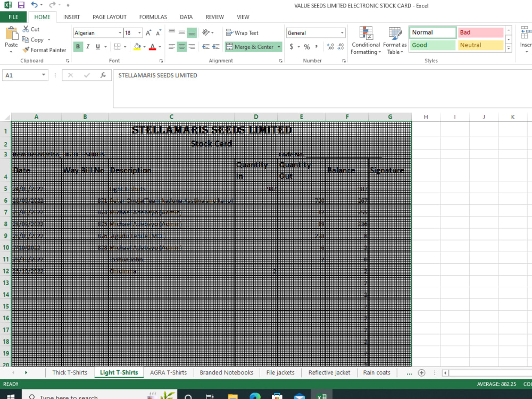
Task: Set Bottom Align for cells
Action: (x=192, y=32)
